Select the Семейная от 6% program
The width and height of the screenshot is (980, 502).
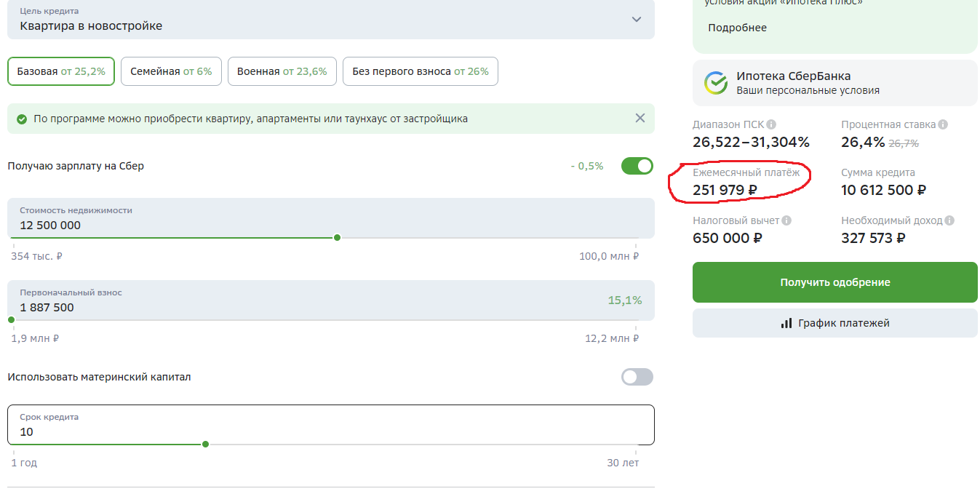tap(171, 71)
